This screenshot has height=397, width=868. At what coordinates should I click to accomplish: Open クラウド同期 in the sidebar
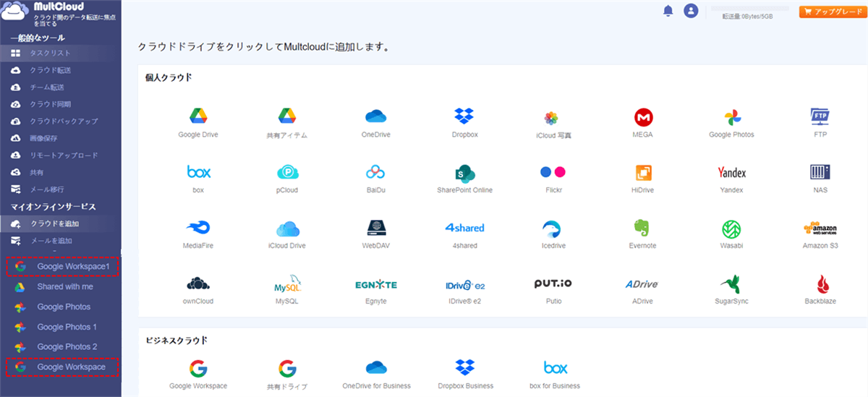pos(50,104)
